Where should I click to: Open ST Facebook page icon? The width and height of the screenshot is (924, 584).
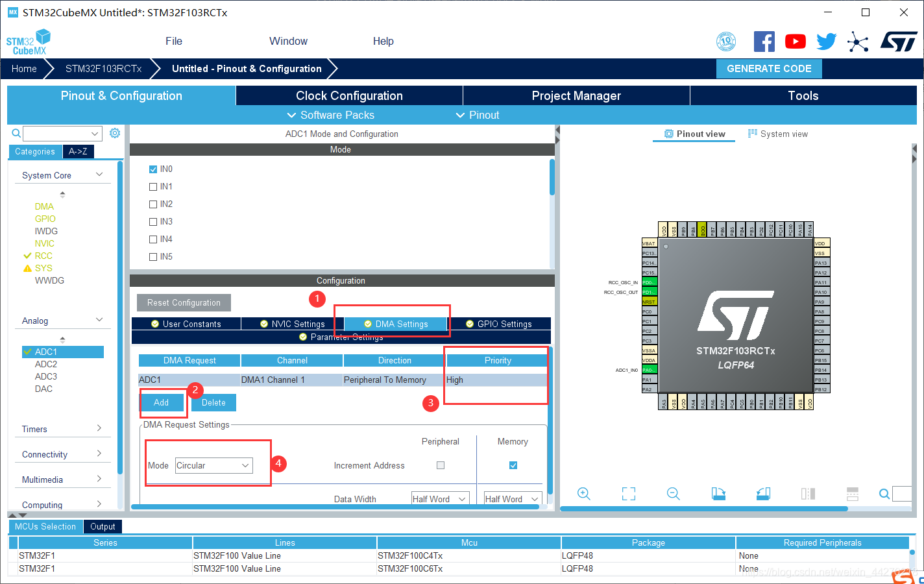click(x=764, y=42)
